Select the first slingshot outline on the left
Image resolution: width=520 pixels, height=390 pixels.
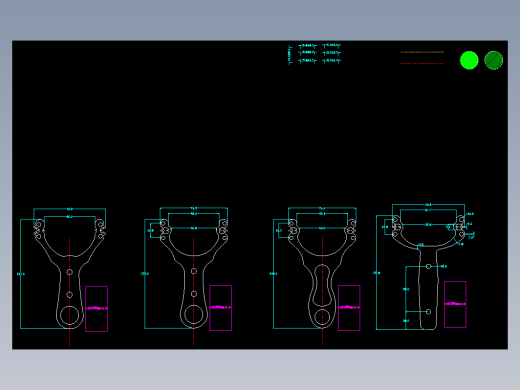[x=69, y=273]
